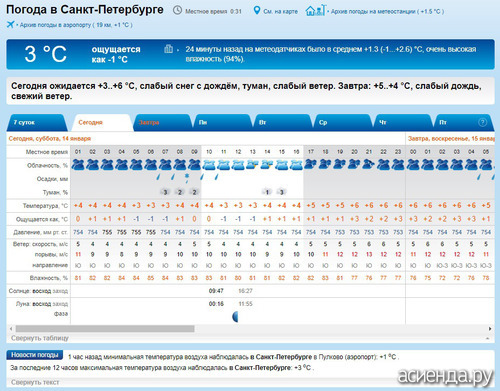
Task: Click the city buildings icon in blue banner
Action: coord(168,49)
